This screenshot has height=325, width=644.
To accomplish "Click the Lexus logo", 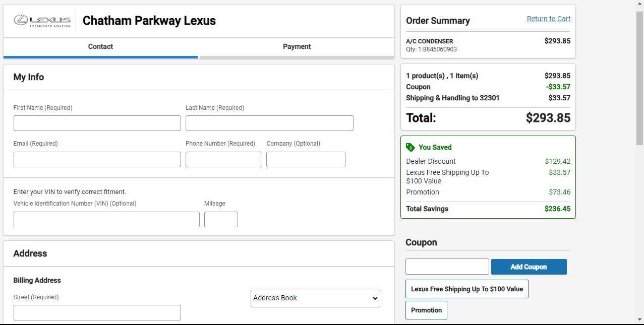I will pyautogui.click(x=42, y=21).
